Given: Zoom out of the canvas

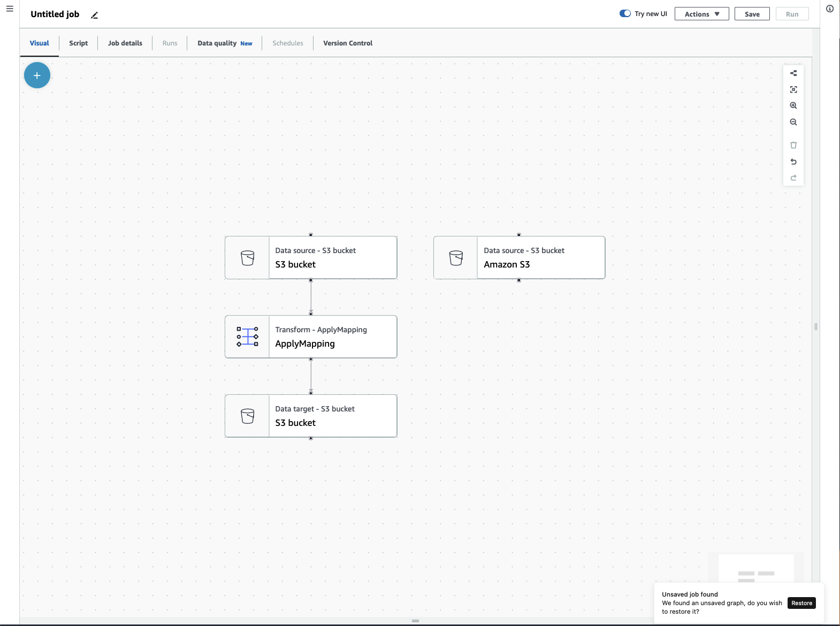Looking at the screenshot, I should (x=793, y=122).
